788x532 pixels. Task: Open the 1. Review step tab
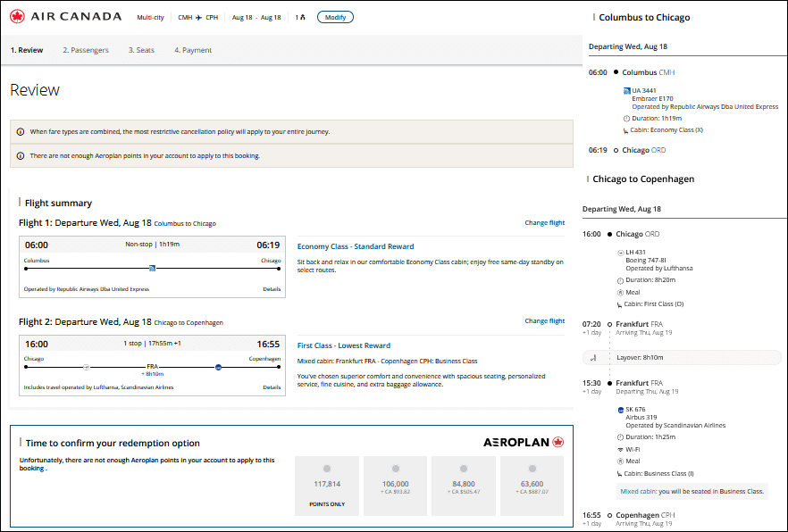27,50
